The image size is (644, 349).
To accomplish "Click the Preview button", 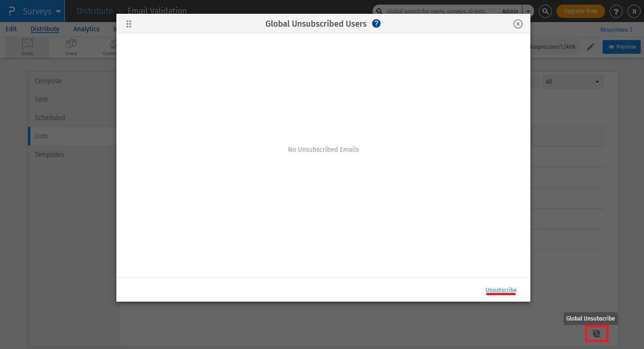I will [x=621, y=46].
